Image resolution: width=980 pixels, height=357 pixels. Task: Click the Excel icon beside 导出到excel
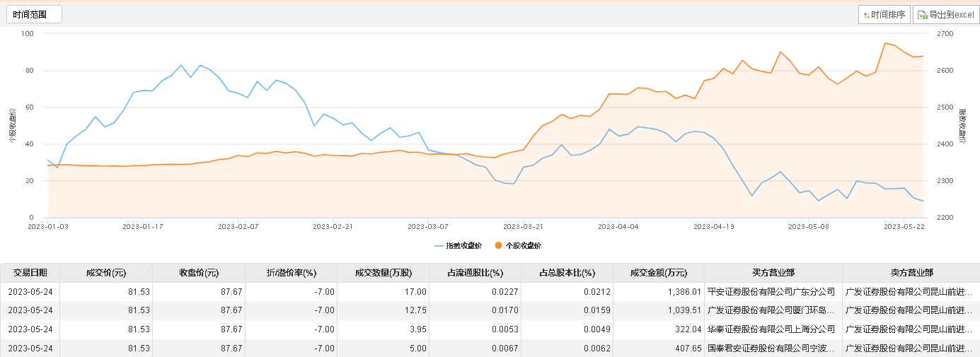923,15
